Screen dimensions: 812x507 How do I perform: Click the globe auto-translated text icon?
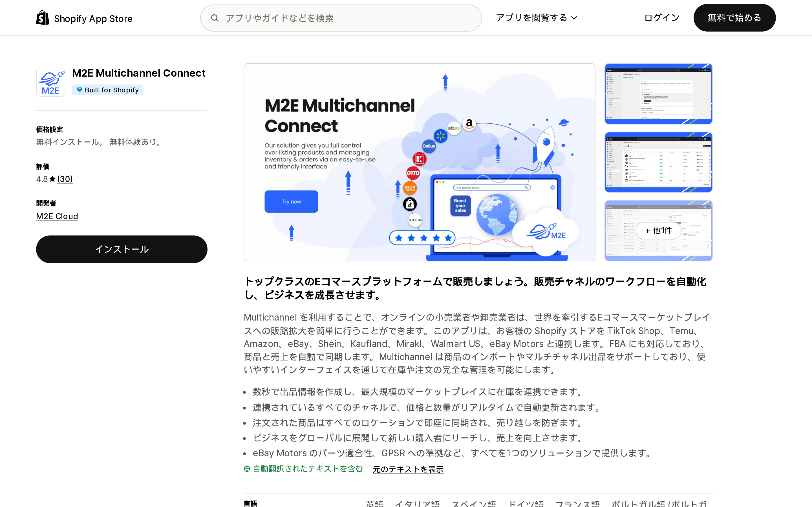coord(247,469)
